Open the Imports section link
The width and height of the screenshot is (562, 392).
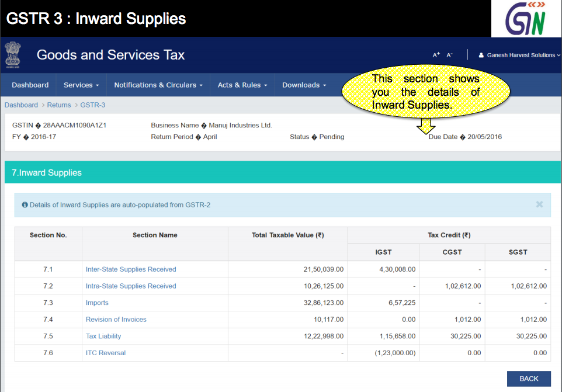[97, 303]
